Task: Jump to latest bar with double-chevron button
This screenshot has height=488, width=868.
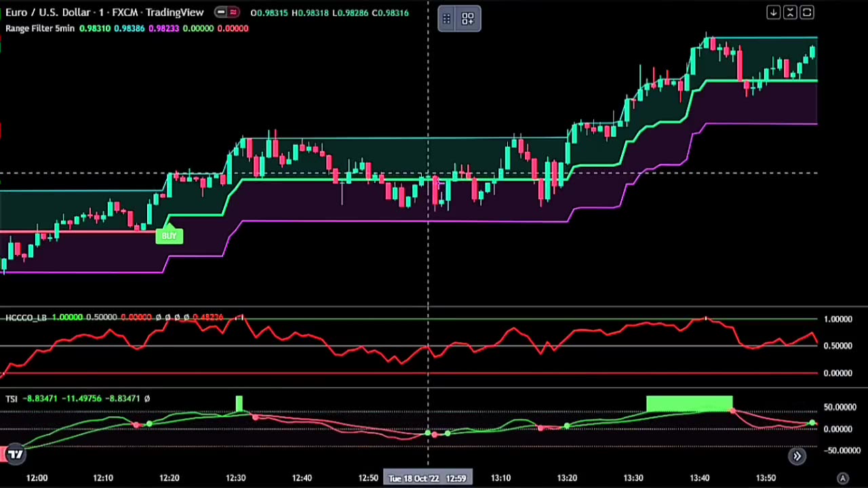Action: 797,456
